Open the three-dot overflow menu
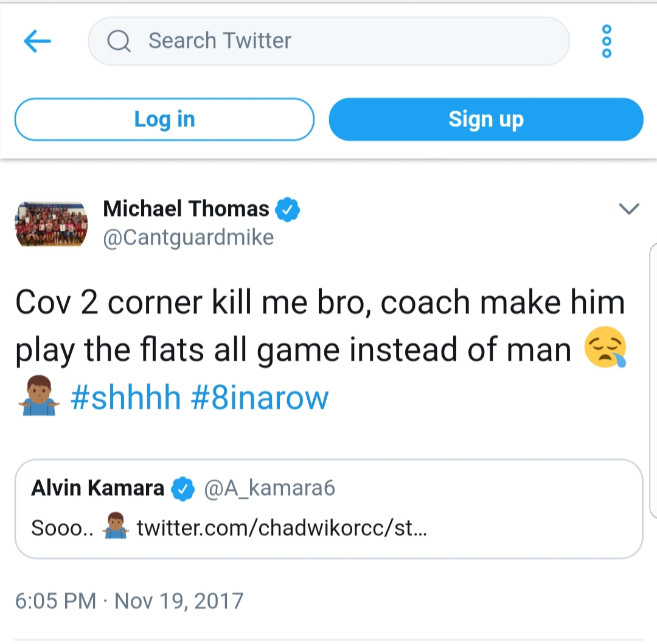Screen dimensions: 657x644 (607, 41)
